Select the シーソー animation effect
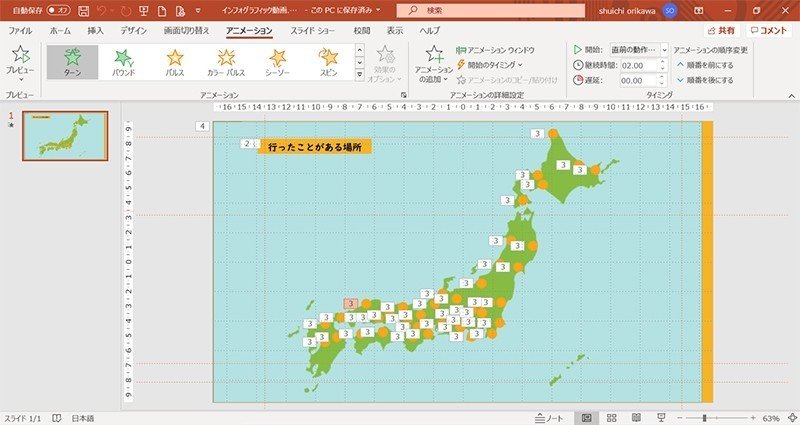This screenshot has height=425, width=800. coord(277,62)
